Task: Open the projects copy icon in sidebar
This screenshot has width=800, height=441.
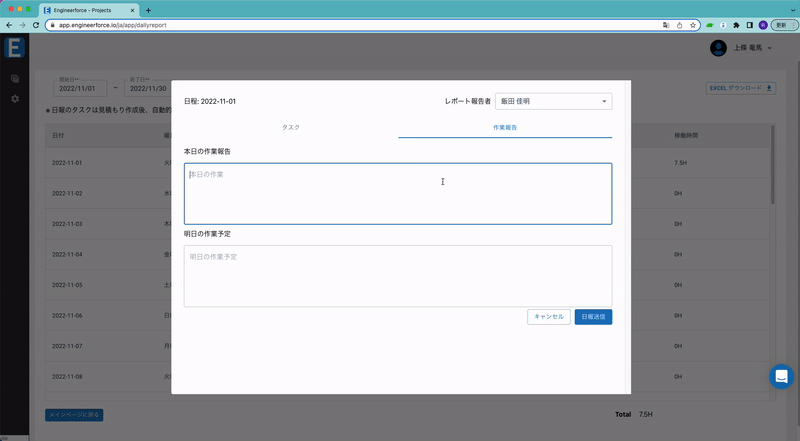Action: [14, 78]
